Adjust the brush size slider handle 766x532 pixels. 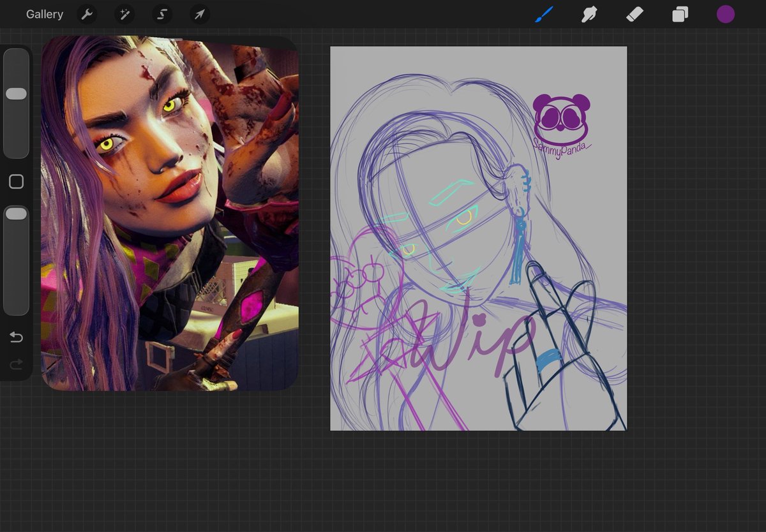click(16, 94)
